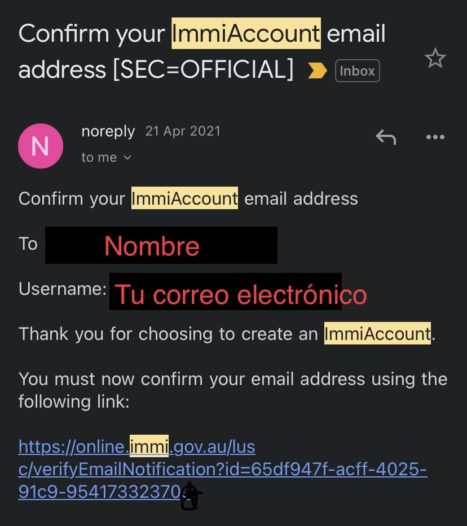Click the highlighted ImmiAccount in the subject

click(246, 34)
